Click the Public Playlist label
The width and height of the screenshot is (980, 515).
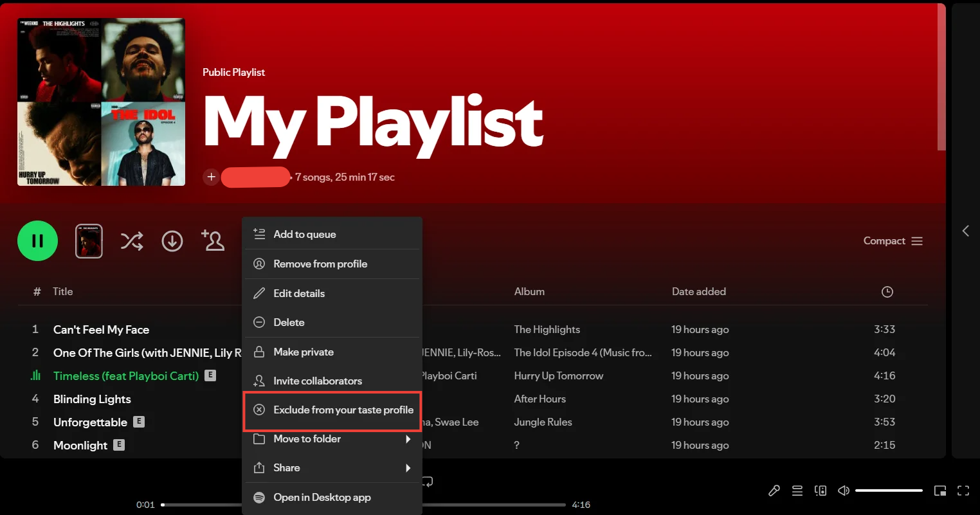pyautogui.click(x=233, y=72)
